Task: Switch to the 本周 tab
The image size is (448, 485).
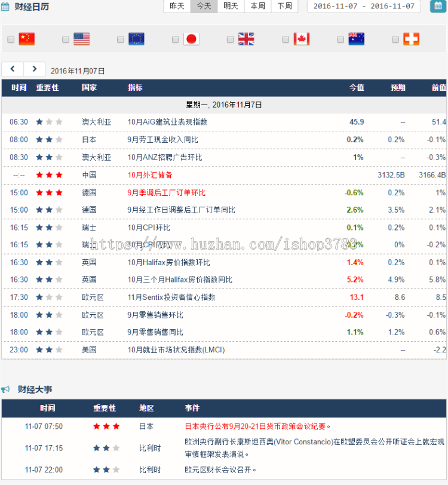Action: [257, 6]
